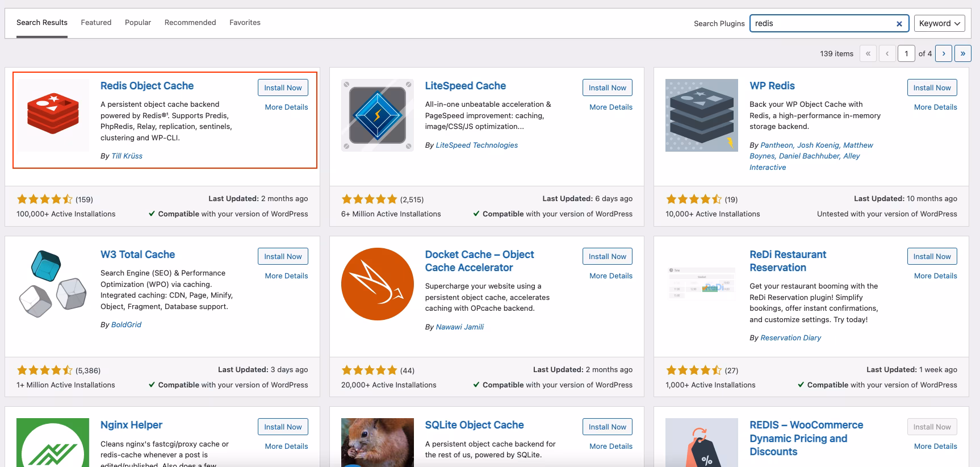Open the Redis Object Cache title link
The width and height of the screenshot is (980, 467).
click(147, 86)
